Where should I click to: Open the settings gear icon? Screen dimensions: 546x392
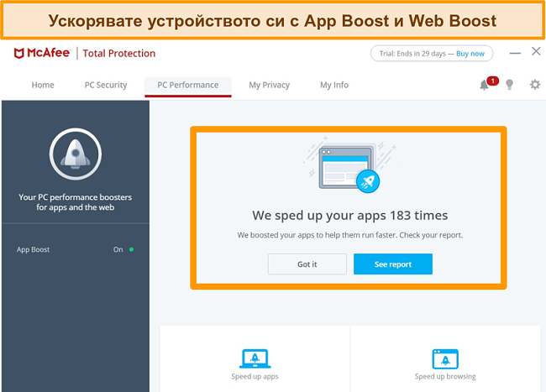click(x=535, y=85)
